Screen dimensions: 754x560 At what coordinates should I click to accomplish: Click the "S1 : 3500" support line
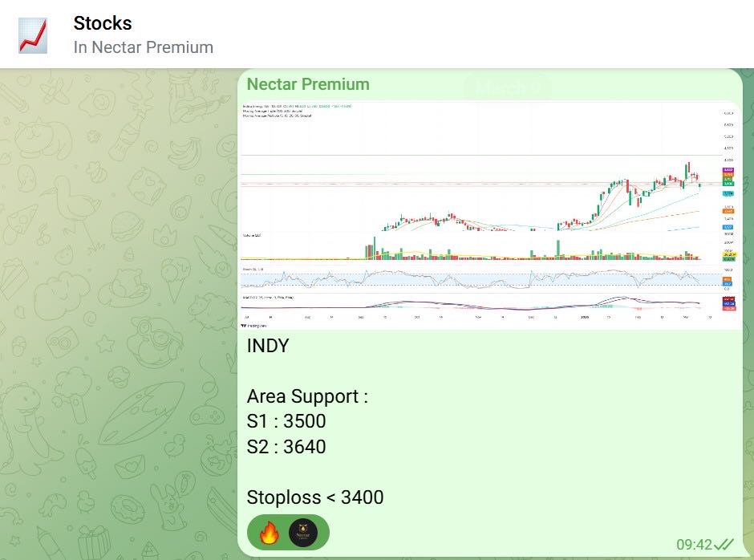[x=286, y=422]
